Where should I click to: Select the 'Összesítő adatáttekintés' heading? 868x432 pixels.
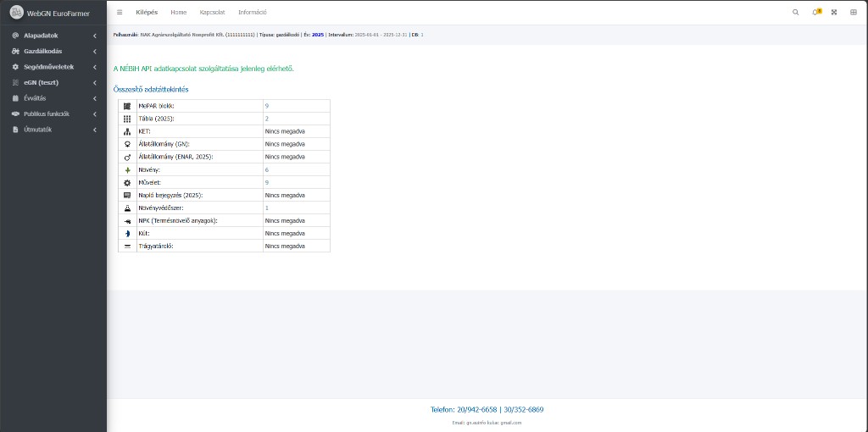(x=151, y=89)
